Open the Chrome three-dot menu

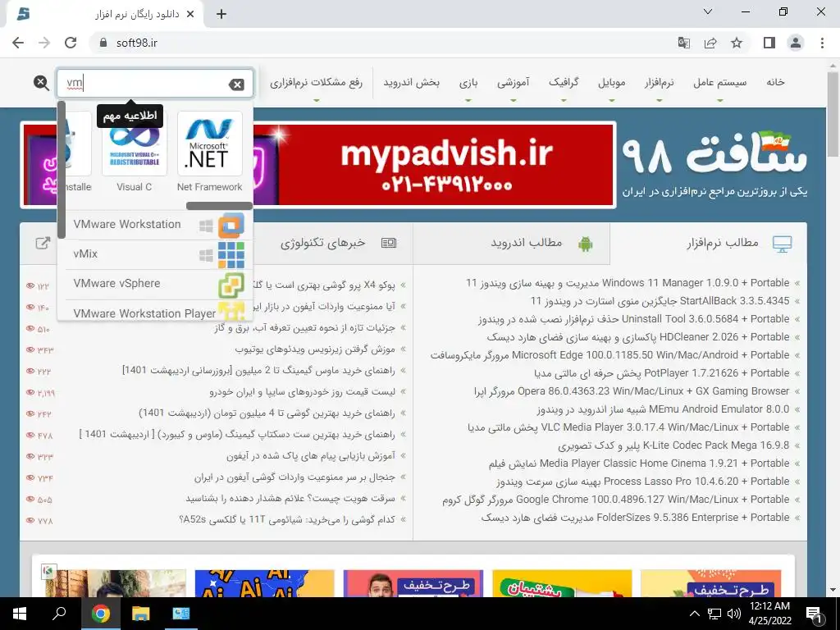click(822, 43)
